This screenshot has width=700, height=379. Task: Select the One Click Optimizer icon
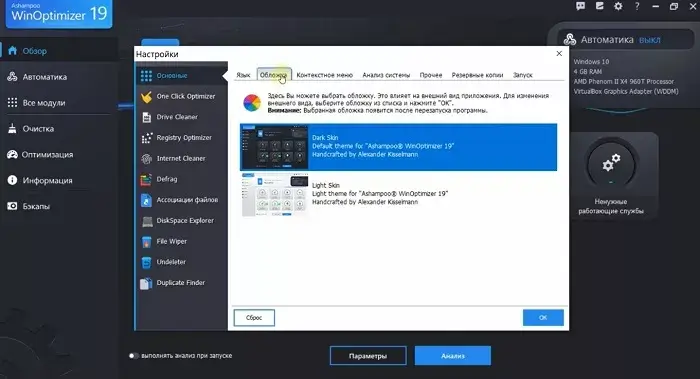[146, 96]
